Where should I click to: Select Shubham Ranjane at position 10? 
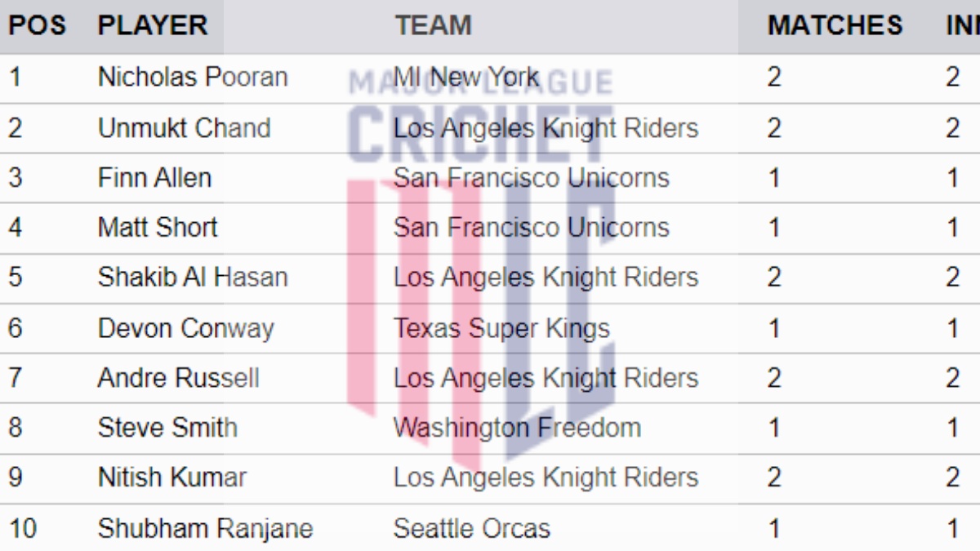(x=205, y=528)
